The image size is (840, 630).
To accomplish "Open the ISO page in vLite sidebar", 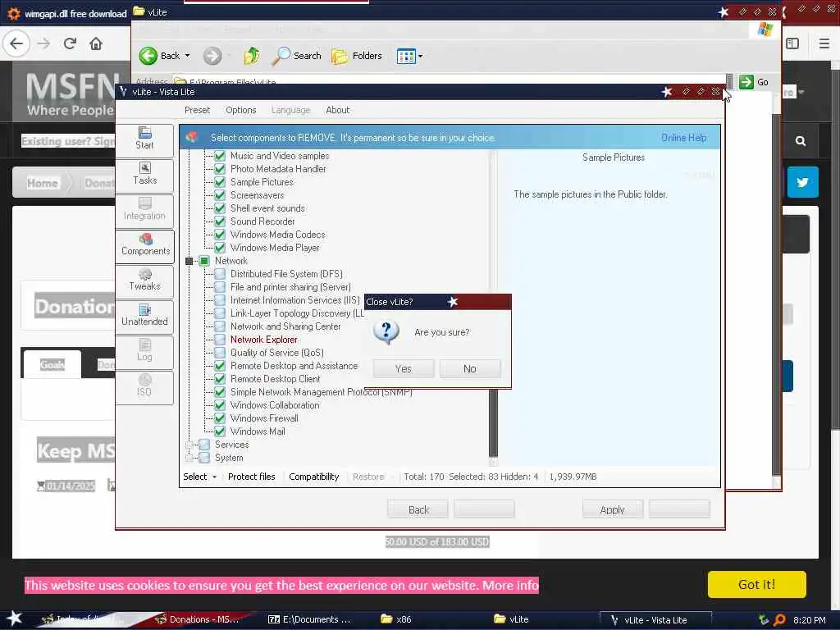I will (x=144, y=386).
